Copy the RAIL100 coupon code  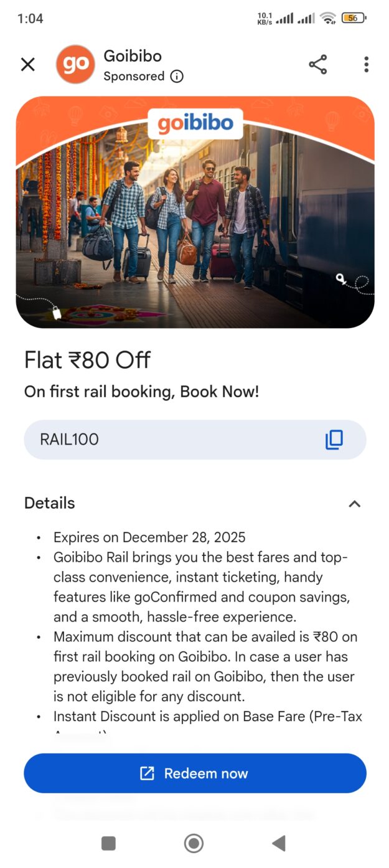334,440
